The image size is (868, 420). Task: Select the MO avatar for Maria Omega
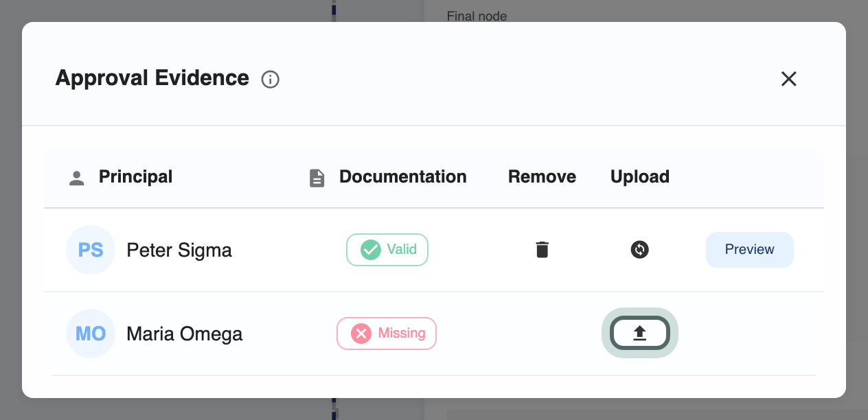[x=91, y=334]
